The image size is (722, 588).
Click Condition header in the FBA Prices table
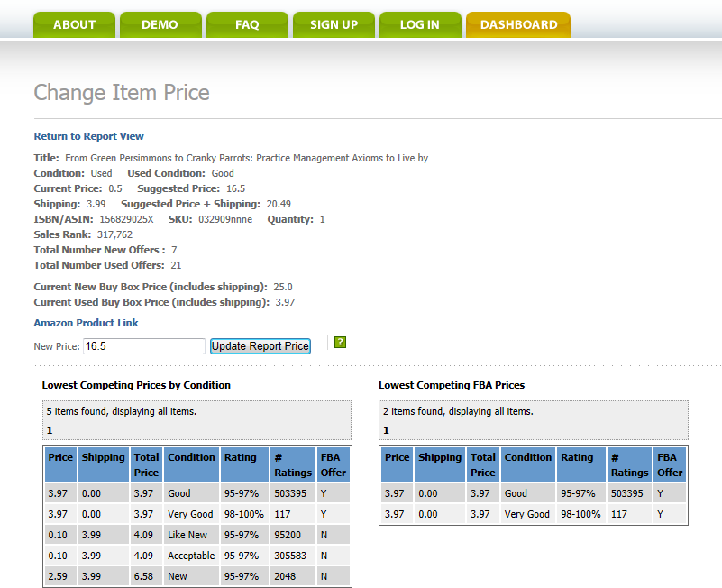click(x=527, y=457)
